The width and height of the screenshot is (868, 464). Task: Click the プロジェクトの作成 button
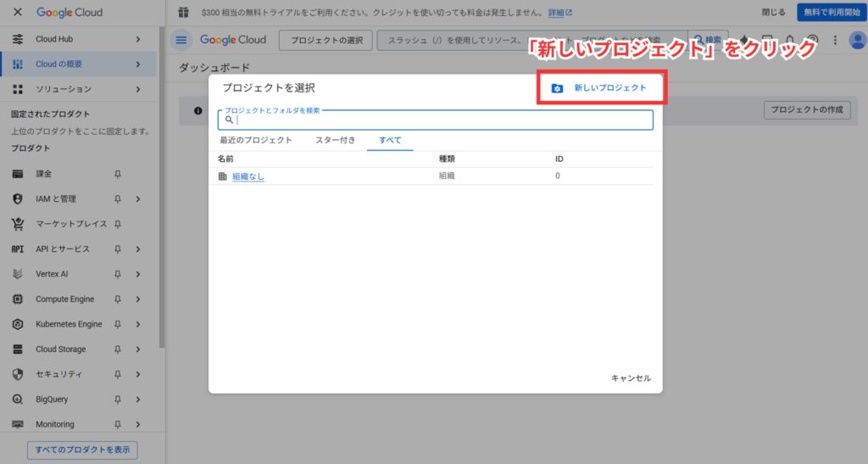(807, 109)
